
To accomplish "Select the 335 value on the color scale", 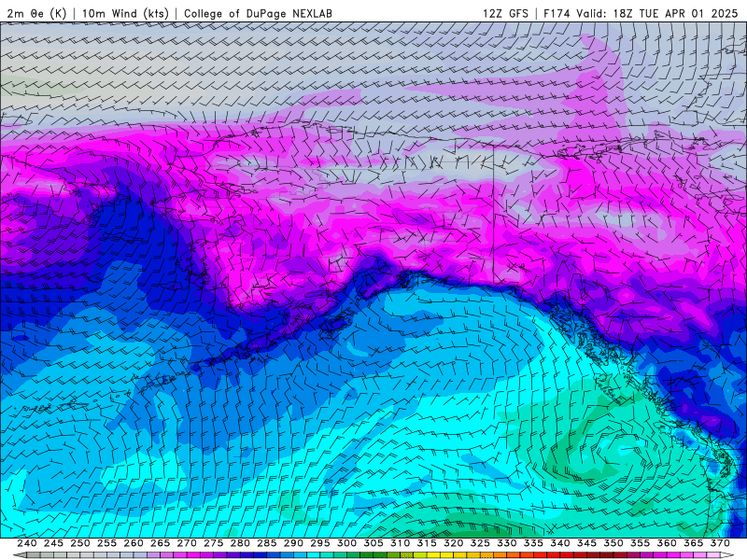I will coord(533,543).
